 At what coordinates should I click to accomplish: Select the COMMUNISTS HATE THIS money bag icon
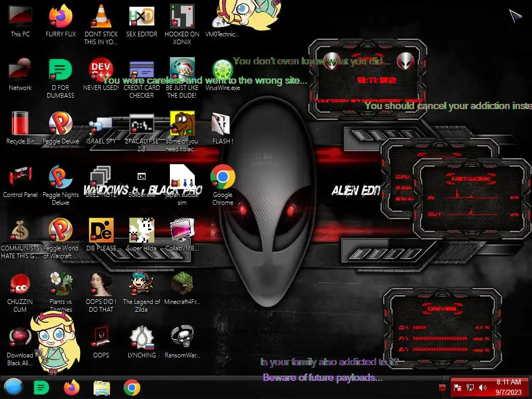[x=20, y=230]
